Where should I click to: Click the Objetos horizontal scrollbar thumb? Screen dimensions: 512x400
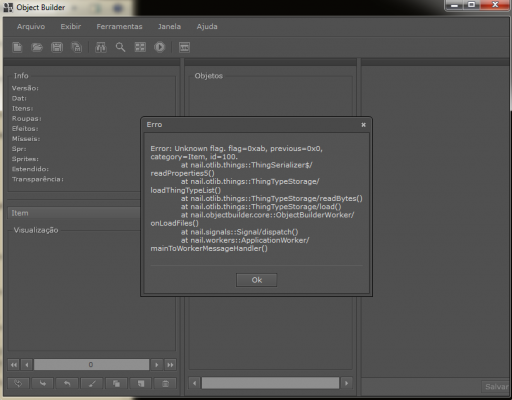point(270,383)
